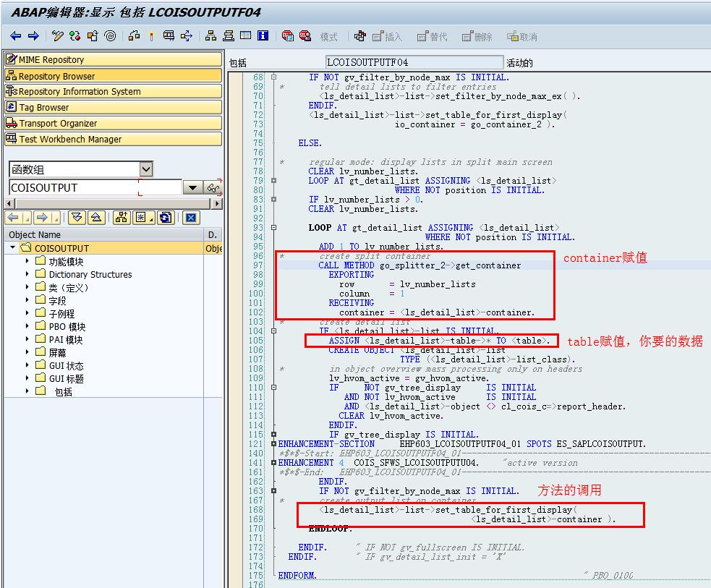Expand the PBO 模块 folder
The width and height of the screenshot is (711, 588).
27,326
